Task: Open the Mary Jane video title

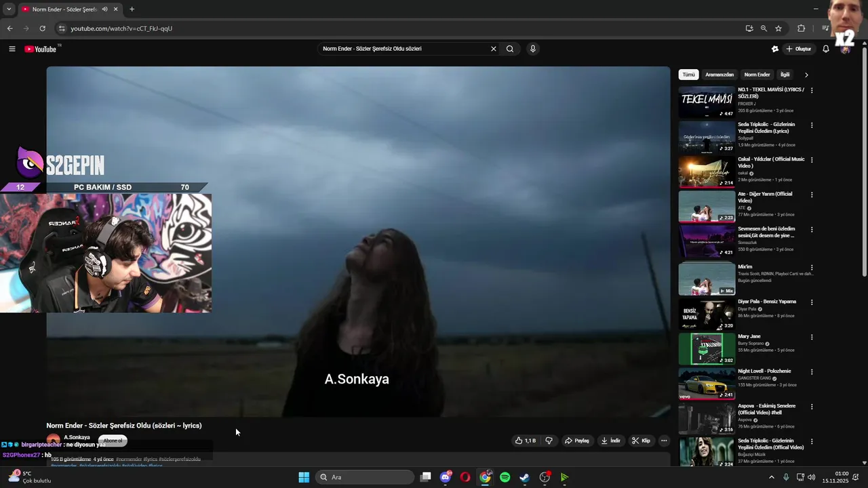Action: click(749, 336)
